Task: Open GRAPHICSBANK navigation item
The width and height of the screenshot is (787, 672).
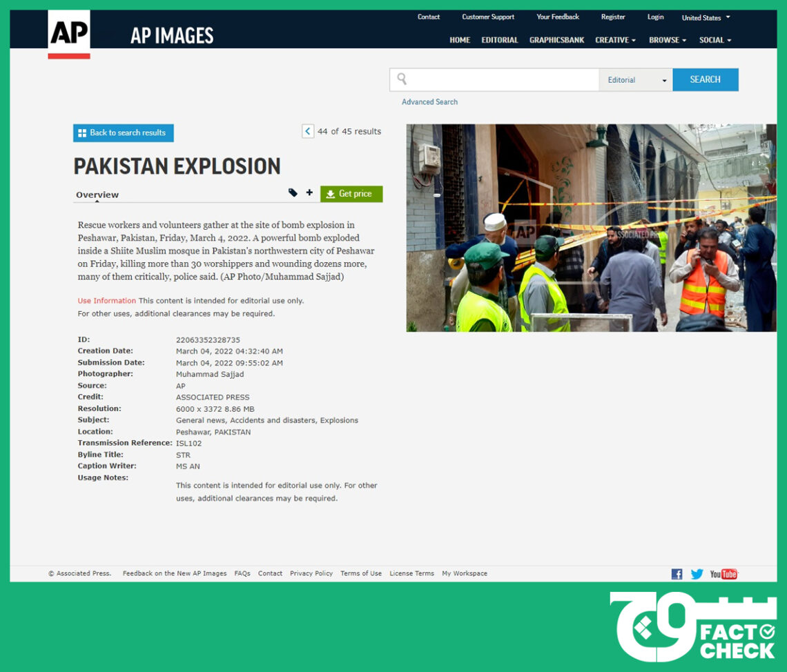Action: pos(556,40)
